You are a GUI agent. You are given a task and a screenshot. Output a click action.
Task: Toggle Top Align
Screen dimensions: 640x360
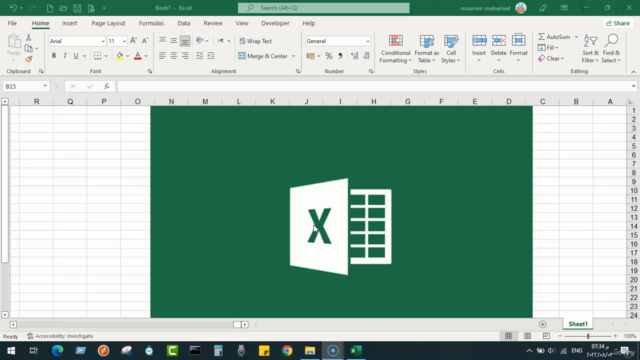[x=162, y=40]
